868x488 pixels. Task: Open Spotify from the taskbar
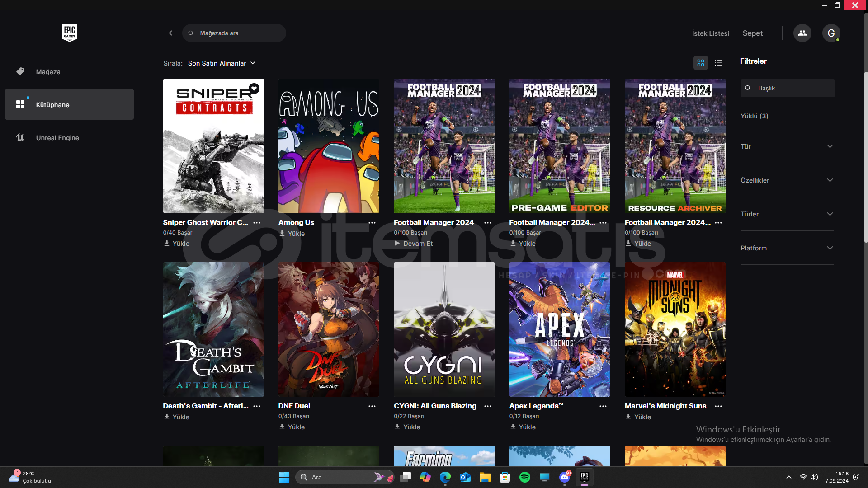tap(524, 477)
